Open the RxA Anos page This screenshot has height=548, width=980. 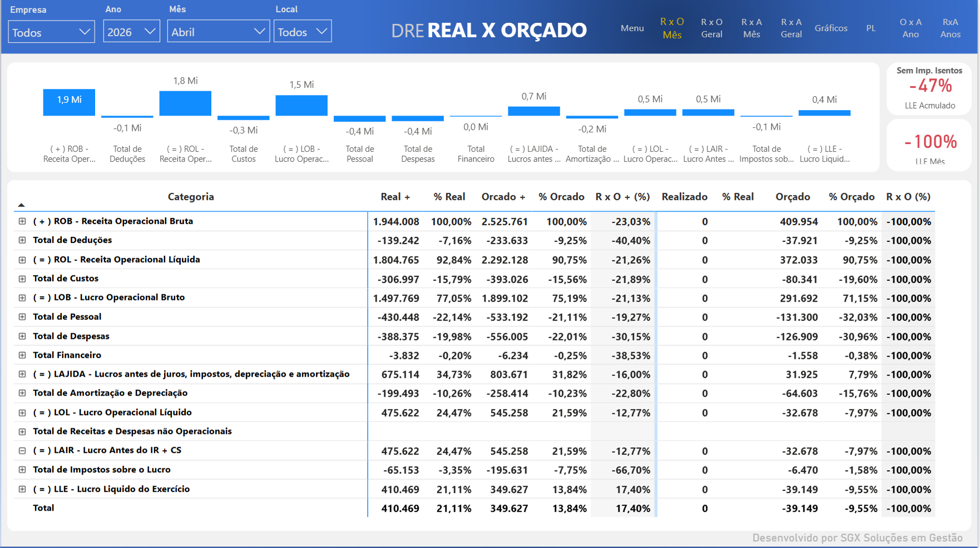(x=951, y=28)
